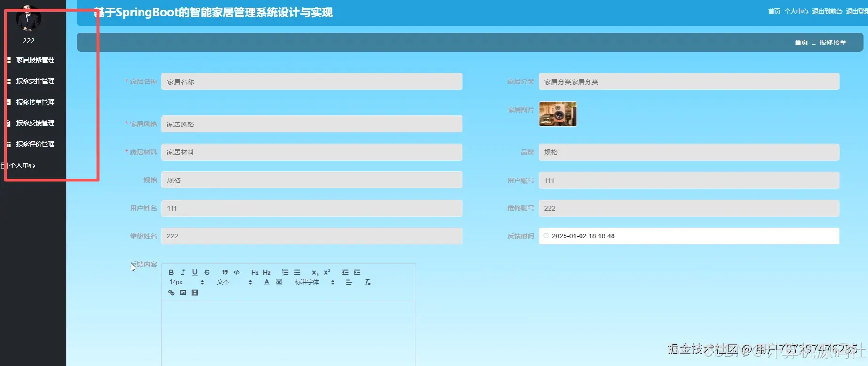The image size is (868, 366).
Task: Apply superscript formatting
Action: tap(327, 272)
